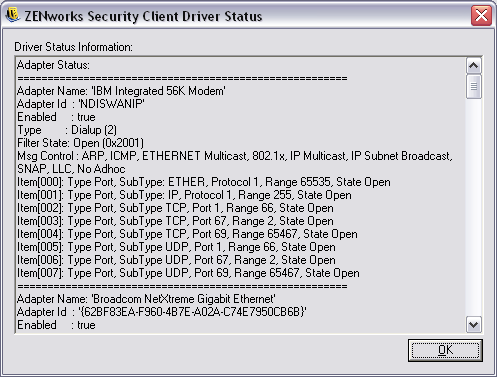The height and width of the screenshot is (377, 497).
Task: Click the Item[004] TCP Port 69 entry
Action: pyautogui.click(x=187, y=234)
